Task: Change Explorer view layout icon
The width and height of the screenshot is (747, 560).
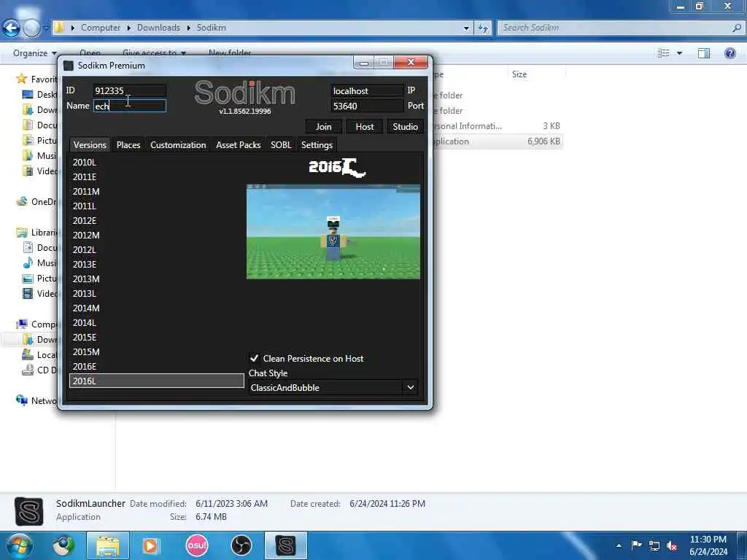Action: coord(663,52)
